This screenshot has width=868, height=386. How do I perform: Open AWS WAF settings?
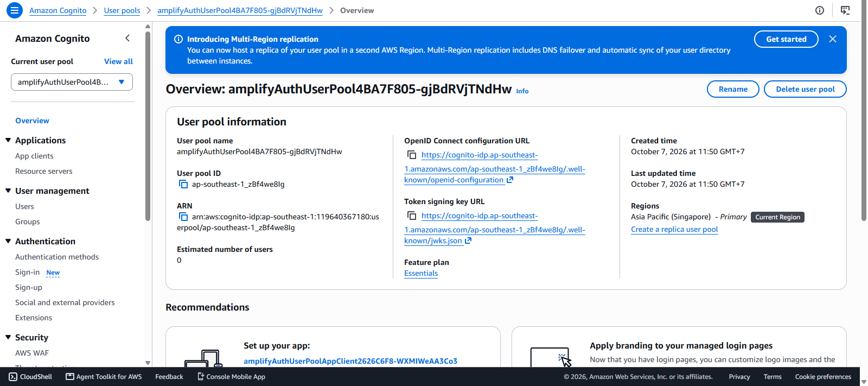point(31,353)
